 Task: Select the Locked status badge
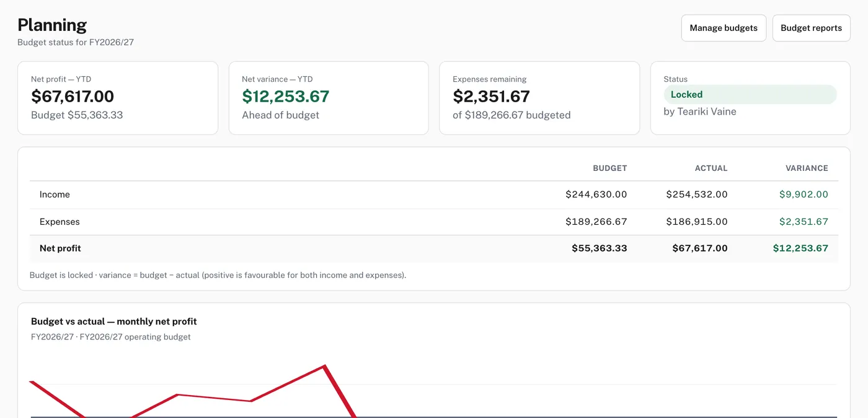[x=750, y=95]
